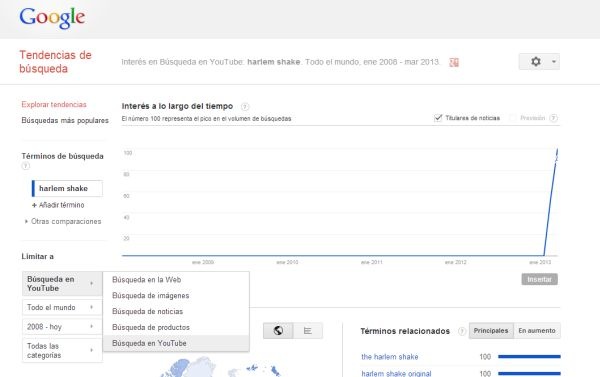600x377 pixels.
Task: Open help icon beside Interés a lo largo del tiempo
Action: (245, 106)
